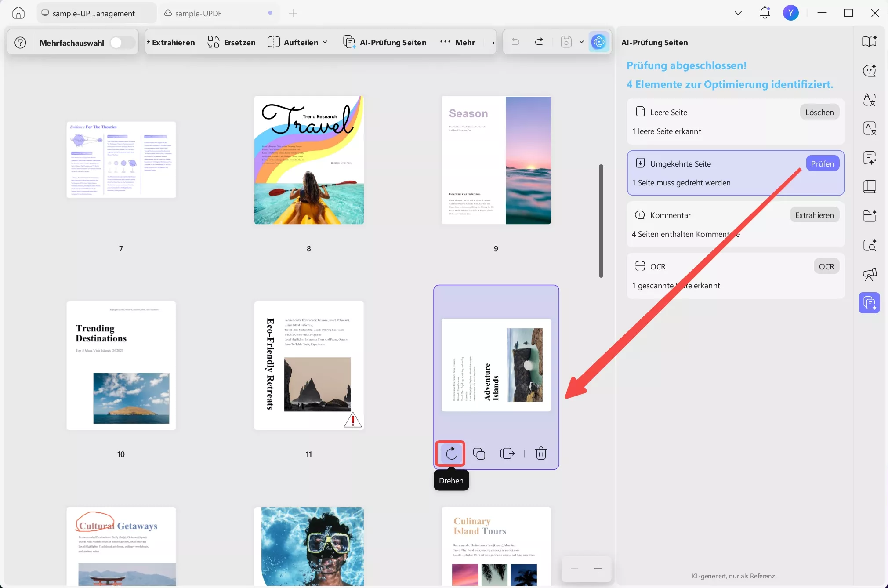Switch to the sample-UPDF tab
This screenshot has width=888, height=588.
[199, 13]
